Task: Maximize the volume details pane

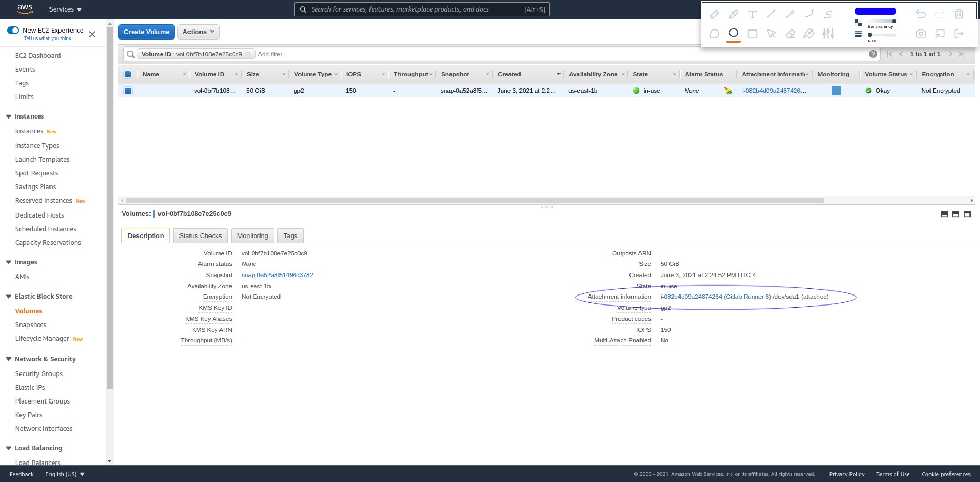Action: click(967, 214)
